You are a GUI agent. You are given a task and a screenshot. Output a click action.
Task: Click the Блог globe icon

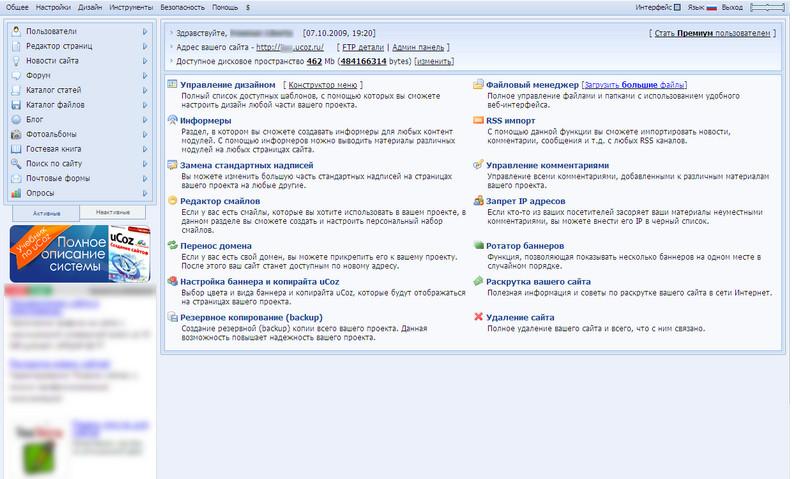[x=16, y=119]
